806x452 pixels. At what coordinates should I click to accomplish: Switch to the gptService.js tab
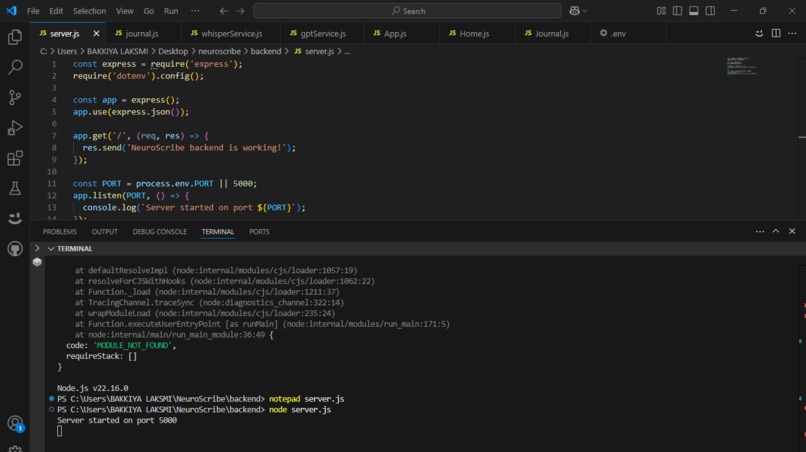[322, 33]
